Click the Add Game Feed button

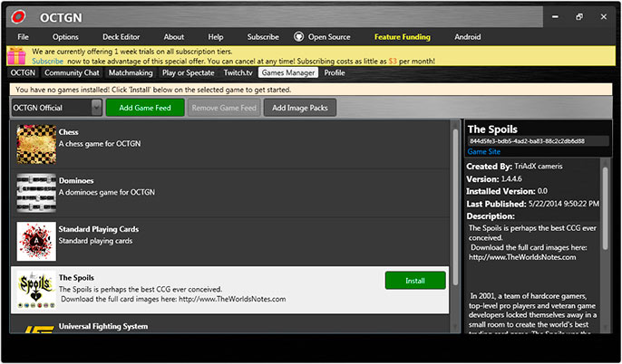145,108
